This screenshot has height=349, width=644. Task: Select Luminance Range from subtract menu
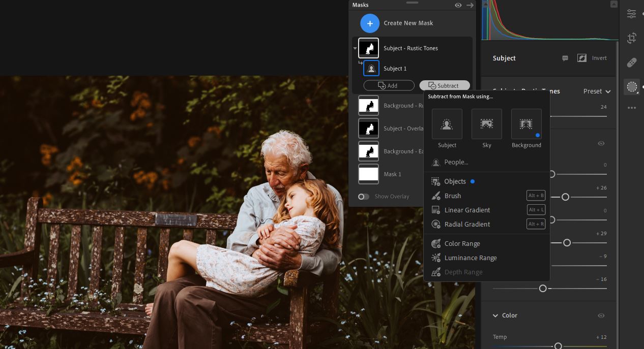pos(470,258)
